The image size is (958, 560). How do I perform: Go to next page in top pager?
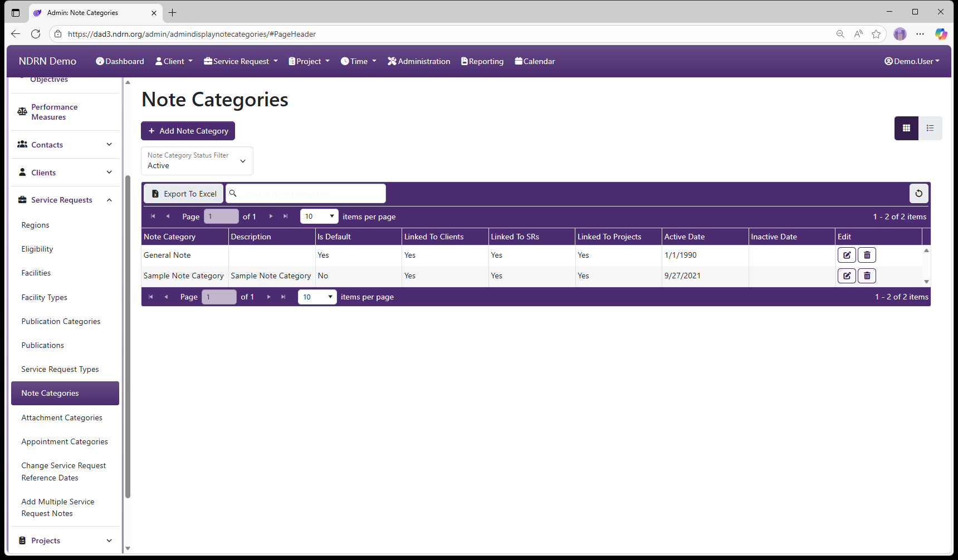(271, 217)
